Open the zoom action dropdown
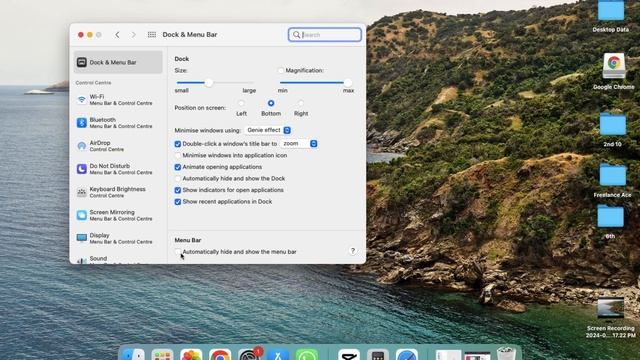This screenshot has height=360, width=640. [x=299, y=144]
